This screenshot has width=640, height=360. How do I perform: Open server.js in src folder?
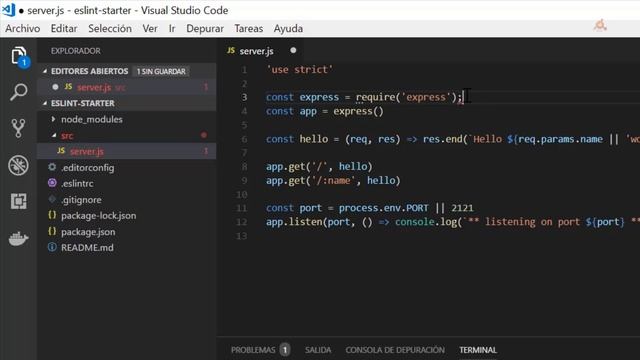click(127, 151)
